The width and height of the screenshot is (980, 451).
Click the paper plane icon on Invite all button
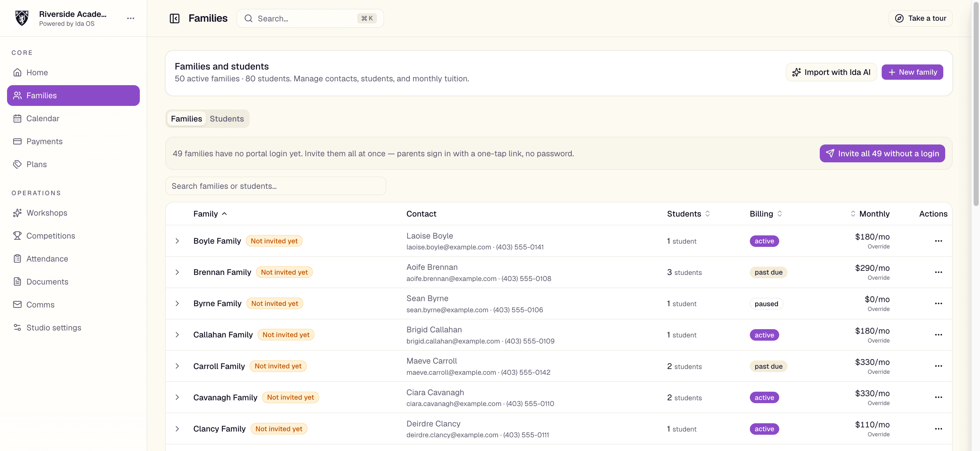830,153
